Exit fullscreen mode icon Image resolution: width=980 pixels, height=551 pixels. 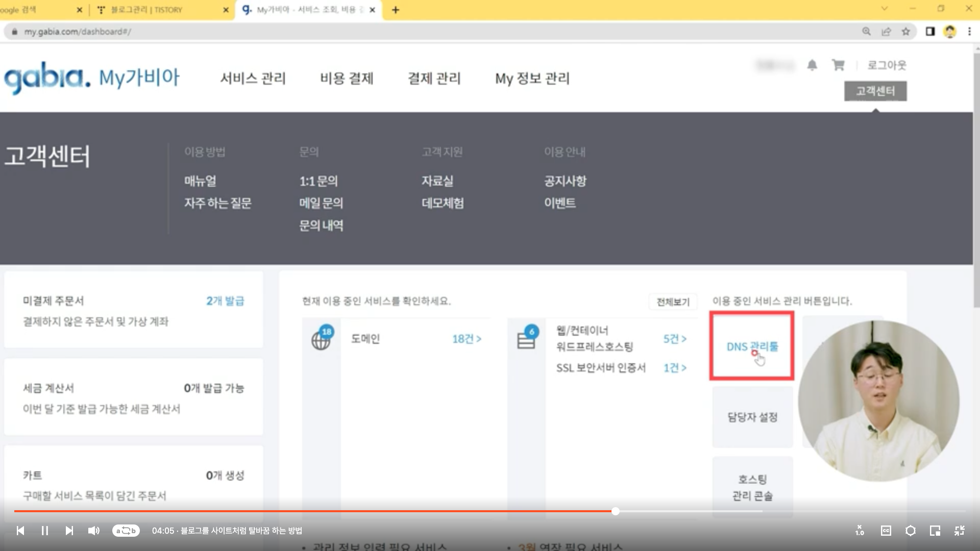pos(960,531)
